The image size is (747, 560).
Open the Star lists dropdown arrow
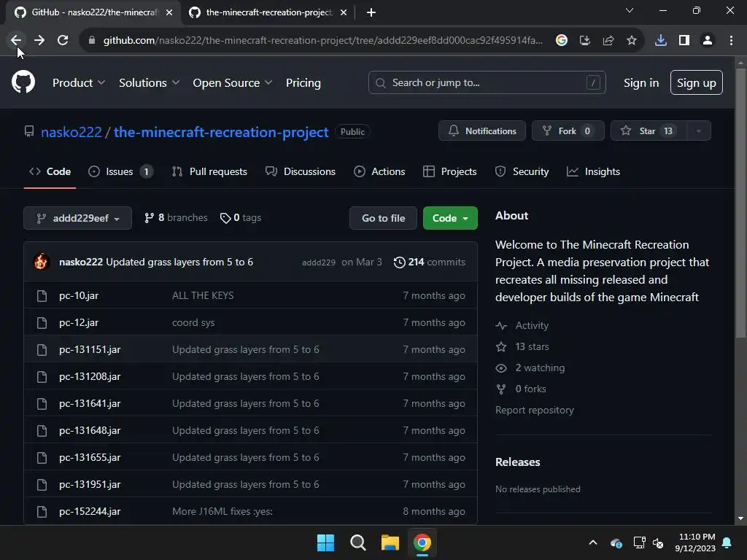click(x=699, y=131)
